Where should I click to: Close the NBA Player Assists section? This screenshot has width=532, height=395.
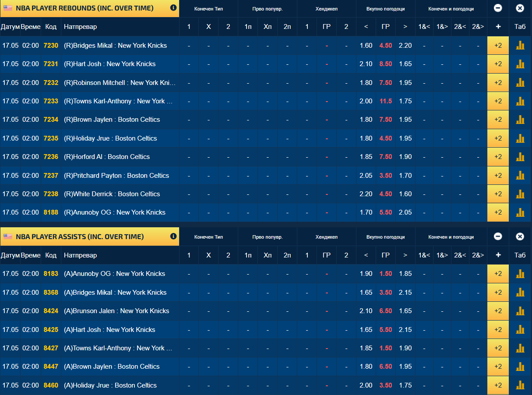(x=520, y=236)
